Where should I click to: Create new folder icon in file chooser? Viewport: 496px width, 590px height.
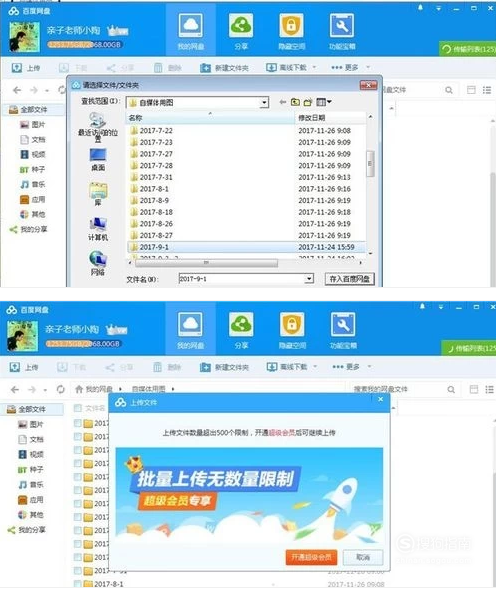pyautogui.click(x=308, y=102)
